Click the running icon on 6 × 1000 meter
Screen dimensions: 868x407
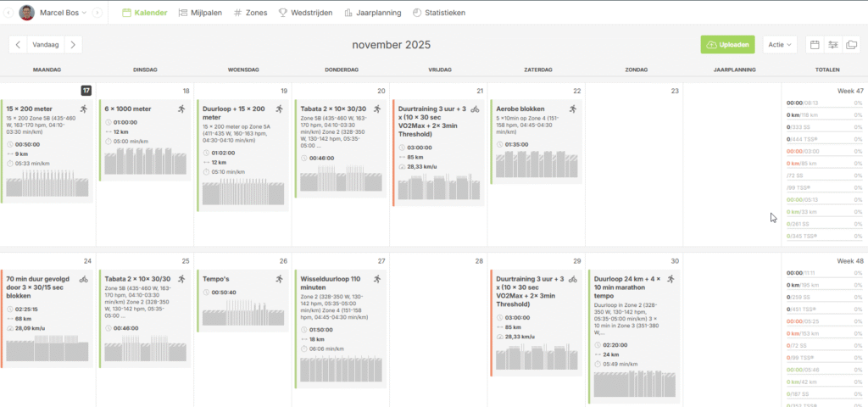pos(182,109)
